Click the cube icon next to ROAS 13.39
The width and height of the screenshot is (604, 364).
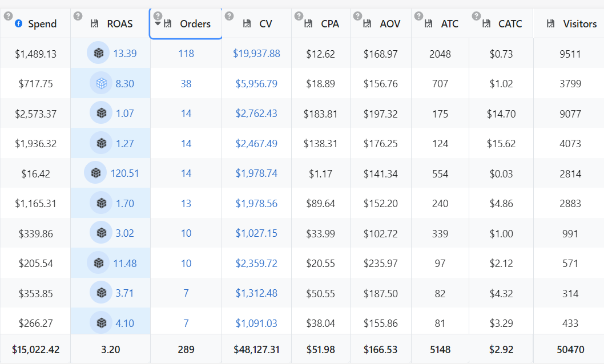pyautogui.click(x=98, y=53)
